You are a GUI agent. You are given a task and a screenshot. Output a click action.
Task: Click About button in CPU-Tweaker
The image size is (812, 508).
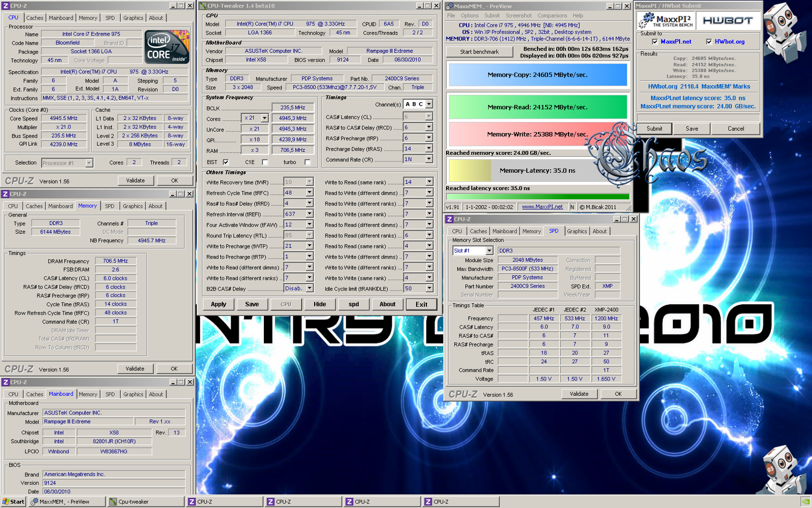pos(387,304)
